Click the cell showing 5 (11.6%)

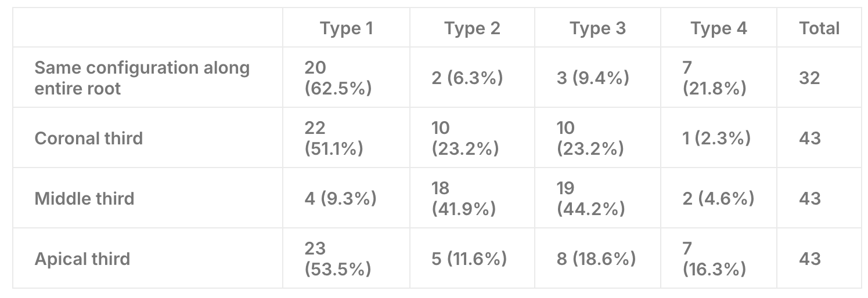click(x=469, y=259)
